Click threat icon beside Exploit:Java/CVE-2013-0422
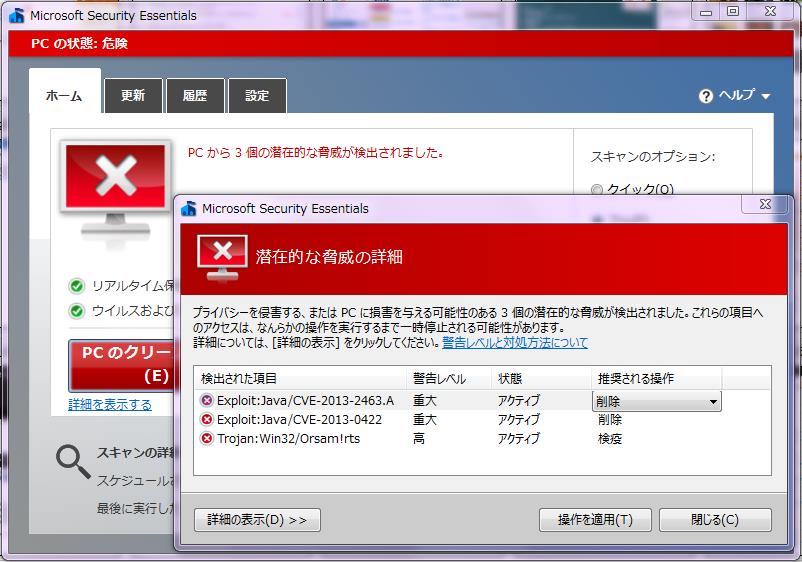The height and width of the screenshot is (562, 802). point(207,420)
